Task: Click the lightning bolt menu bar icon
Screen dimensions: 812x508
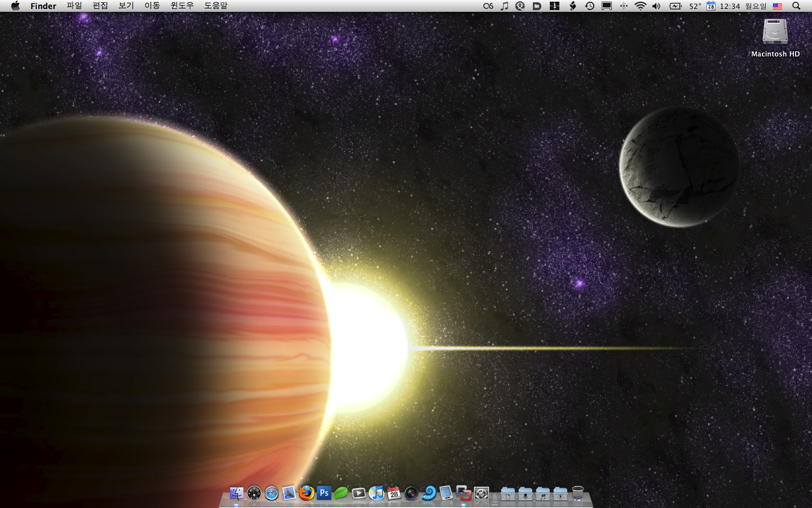Action: [x=572, y=6]
